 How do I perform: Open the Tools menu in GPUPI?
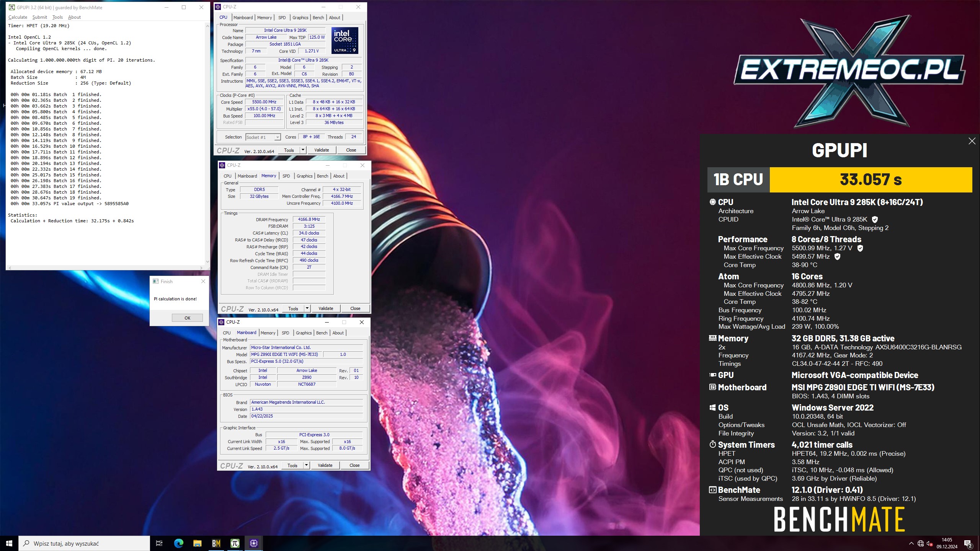57,17
